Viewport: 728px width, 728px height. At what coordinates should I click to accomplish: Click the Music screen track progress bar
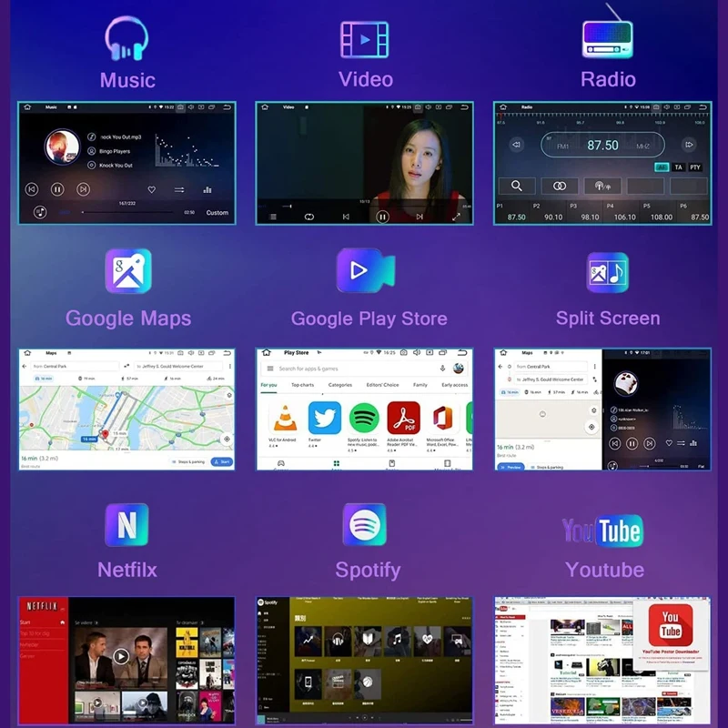pos(126,212)
